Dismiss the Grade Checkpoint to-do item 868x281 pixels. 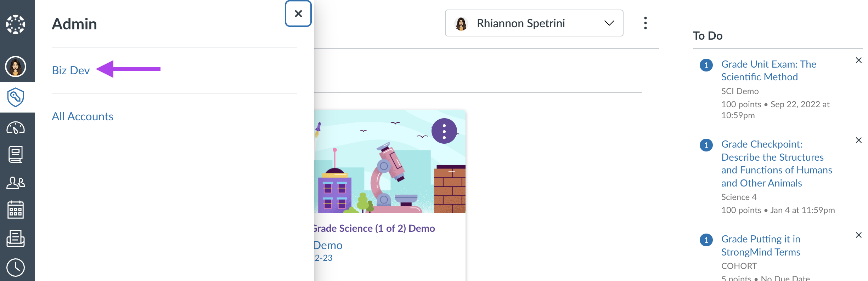click(x=858, y=140)
